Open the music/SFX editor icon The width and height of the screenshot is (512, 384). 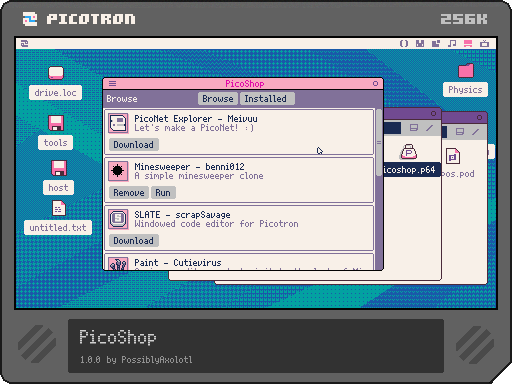click(x=452, y=44)
